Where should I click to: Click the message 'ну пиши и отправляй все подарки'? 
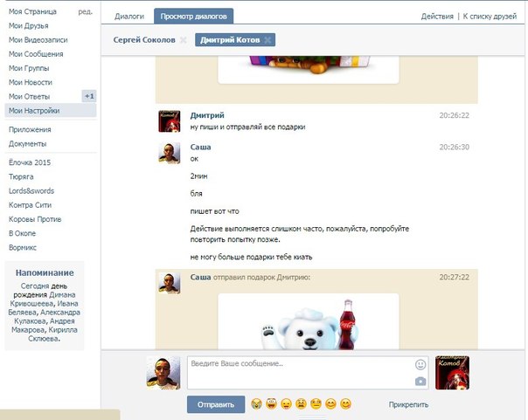click(248, 127)
